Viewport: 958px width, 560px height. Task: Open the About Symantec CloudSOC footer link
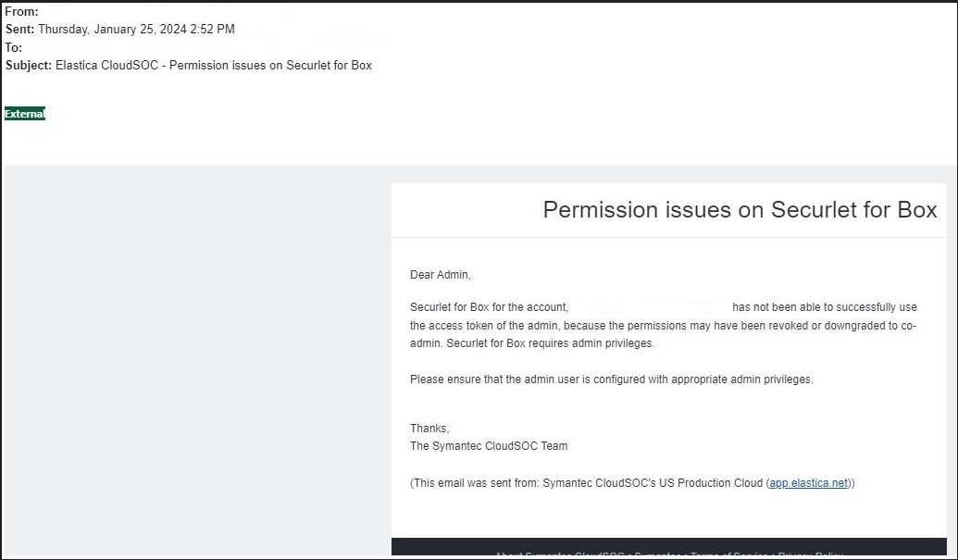[558, 555]
